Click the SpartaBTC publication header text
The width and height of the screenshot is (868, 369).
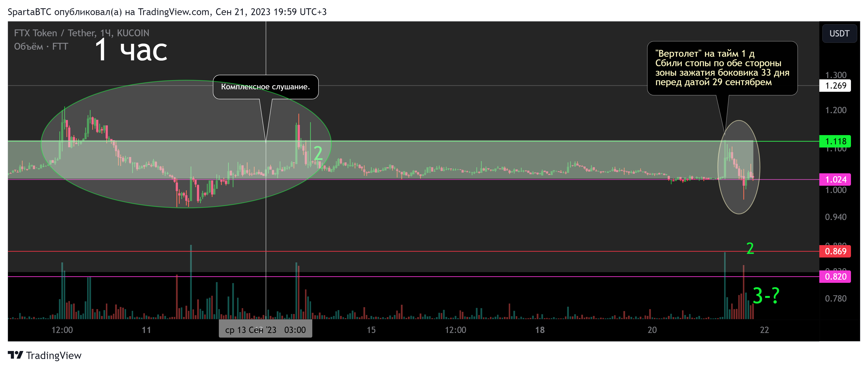coord(167,12)
